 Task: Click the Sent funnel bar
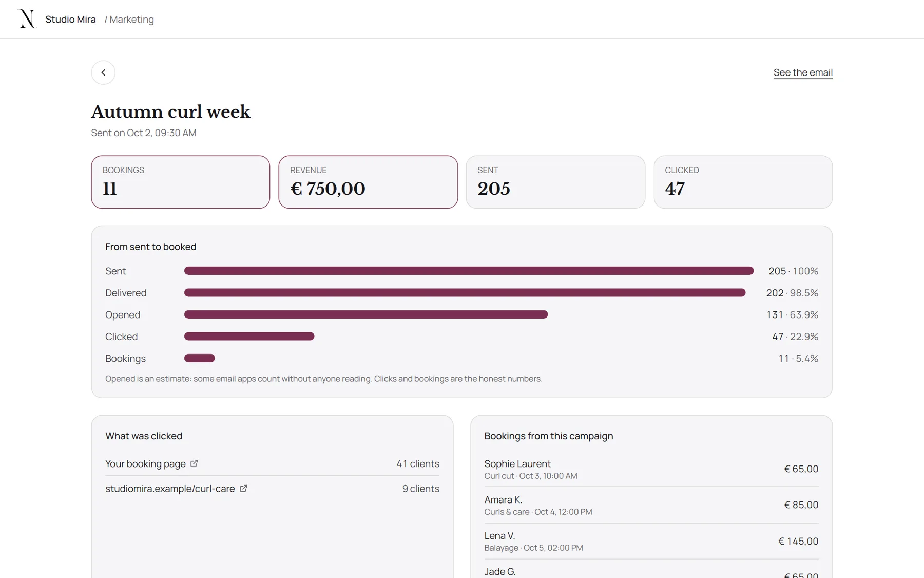(469, 271)
